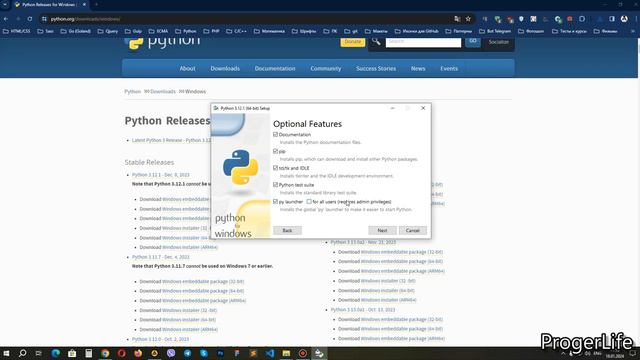Image resolution: width=640 pixels, height=360 pixels.
Task: Expand the git bookmarks folder
Action: click(x=351, y=31)
